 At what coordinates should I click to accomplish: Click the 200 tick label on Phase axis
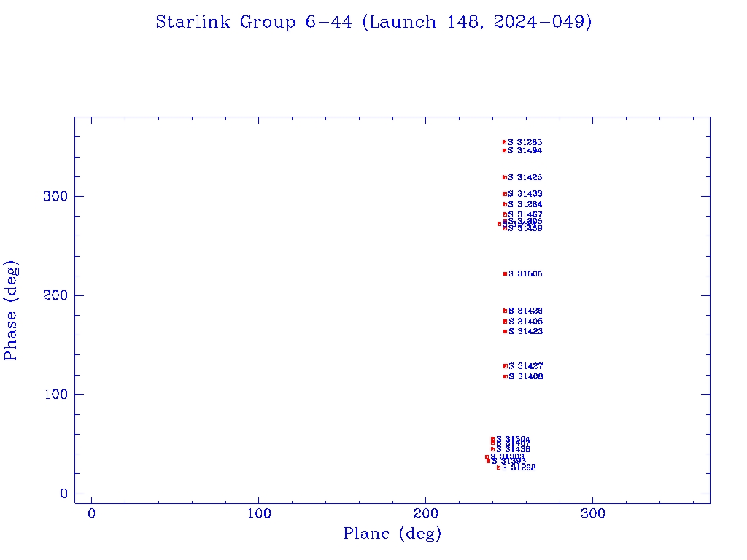[x=55, y=295]
